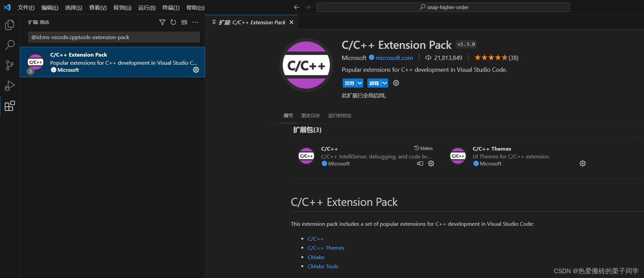
Task: Open manage gear beside uninstall button
Action: (x=396, y=83)
